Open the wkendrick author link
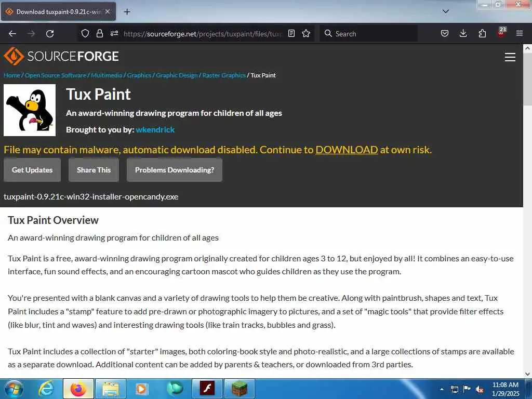 click(x=155, y=129)
